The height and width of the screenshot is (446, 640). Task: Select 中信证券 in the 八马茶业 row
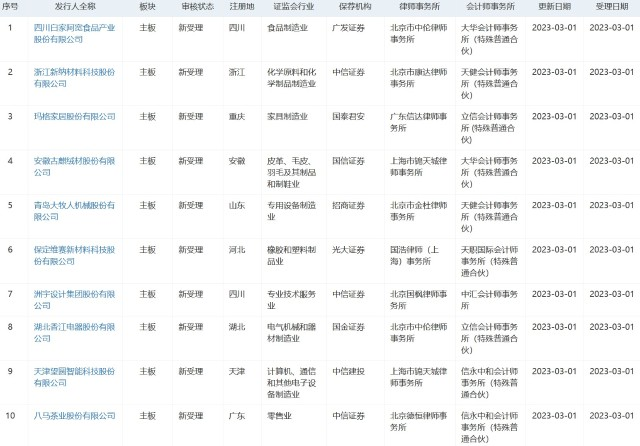coord(348,416)
